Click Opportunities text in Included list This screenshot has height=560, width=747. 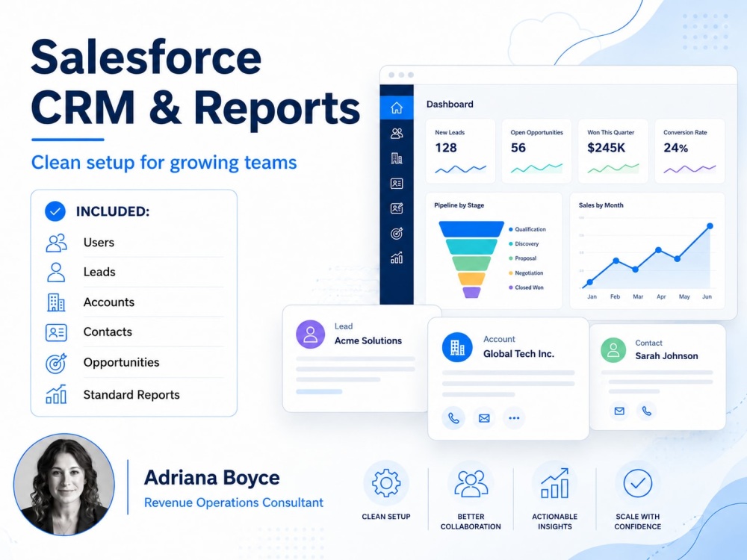click(x=121, y=363)
